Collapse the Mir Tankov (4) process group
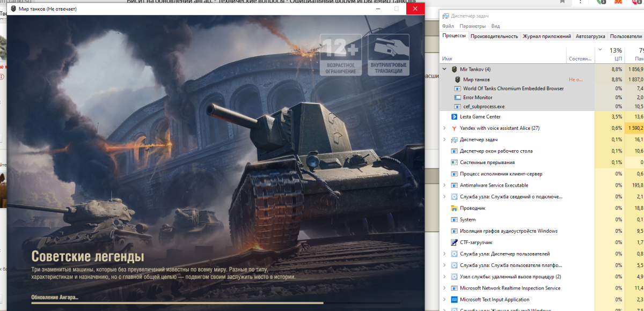Screen dimensions: 644x311 click(x=444, y=69)
